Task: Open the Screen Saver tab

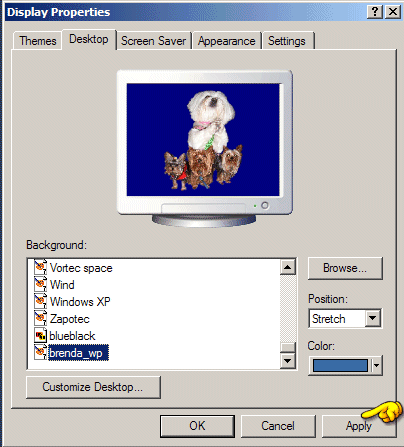Action: pos(153,41)
